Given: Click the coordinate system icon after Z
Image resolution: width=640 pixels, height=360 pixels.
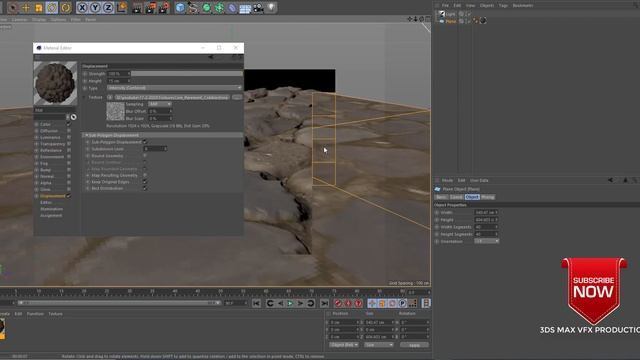Looking at the screenshot, I should pyautogui.click(x=122, y=7).
